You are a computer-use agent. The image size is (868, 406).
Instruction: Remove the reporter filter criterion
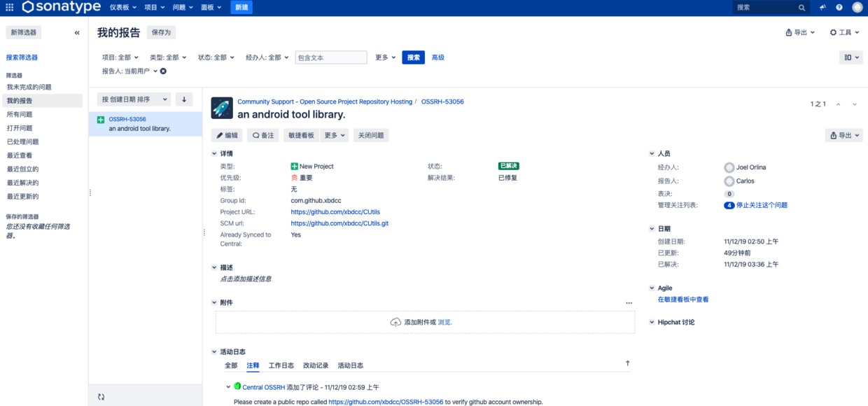163,71
